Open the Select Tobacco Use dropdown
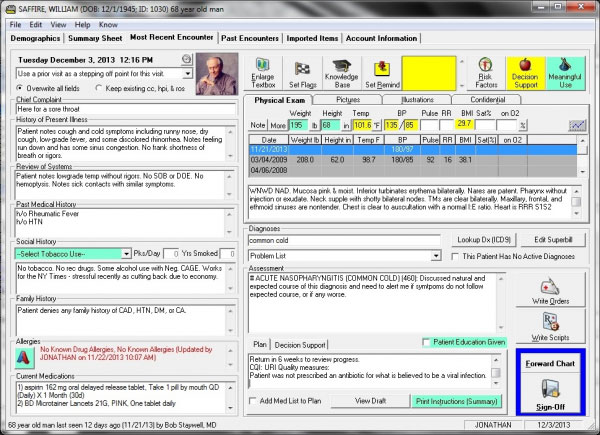Image resolution: width=600 pixels, height=435 pixels. tap(127, 254)
